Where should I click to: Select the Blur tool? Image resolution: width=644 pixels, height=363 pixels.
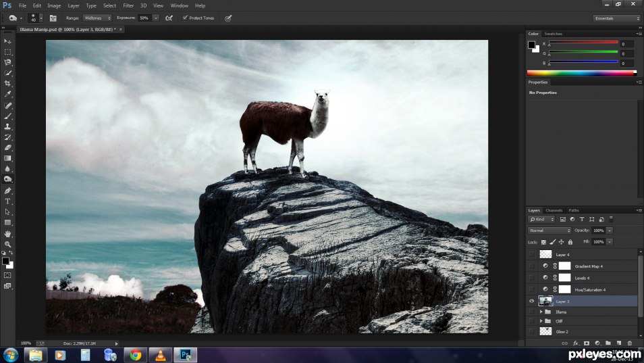pos(7,168)
